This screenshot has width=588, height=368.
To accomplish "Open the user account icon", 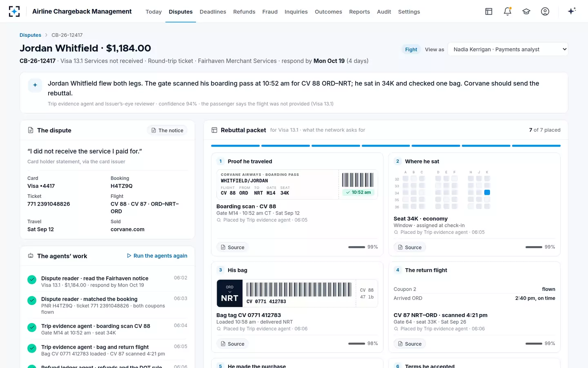I will [x=545, y=11].
